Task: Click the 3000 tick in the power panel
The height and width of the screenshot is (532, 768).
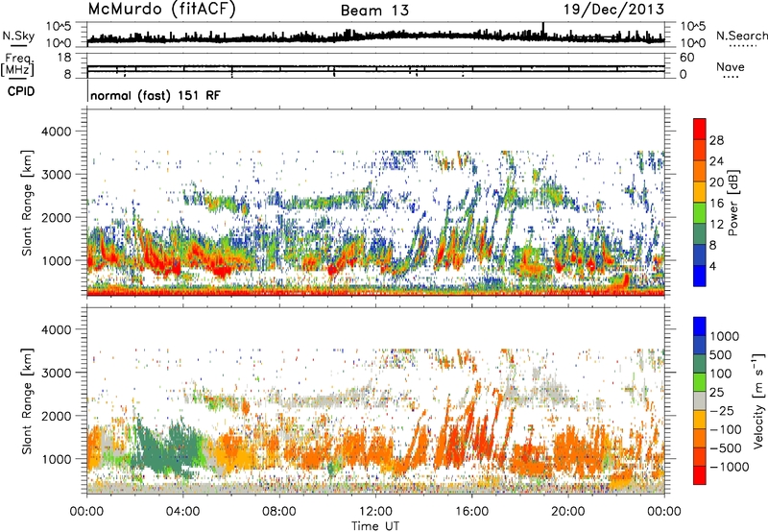Action: coord(58,175)
